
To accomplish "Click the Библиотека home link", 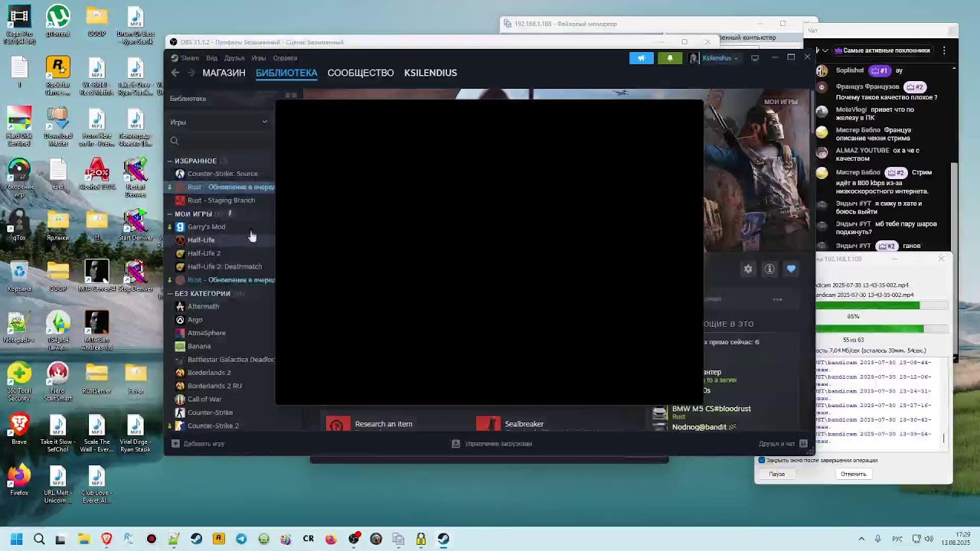I will [188, 99].
